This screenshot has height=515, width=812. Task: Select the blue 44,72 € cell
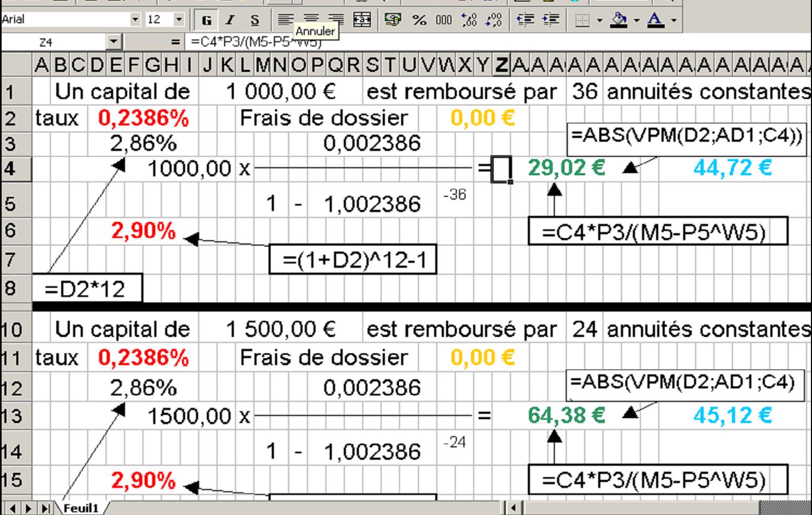pos(732,168)
